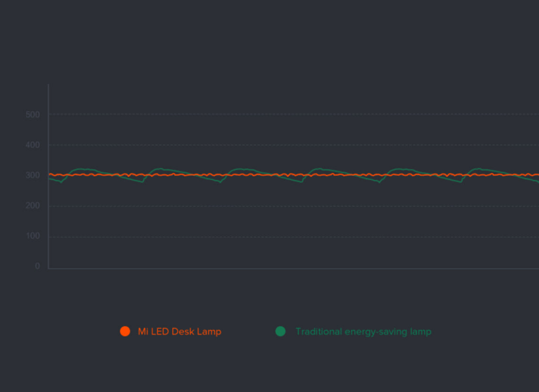Click the 200 y-axis tick label

click(x=33, y=206)
